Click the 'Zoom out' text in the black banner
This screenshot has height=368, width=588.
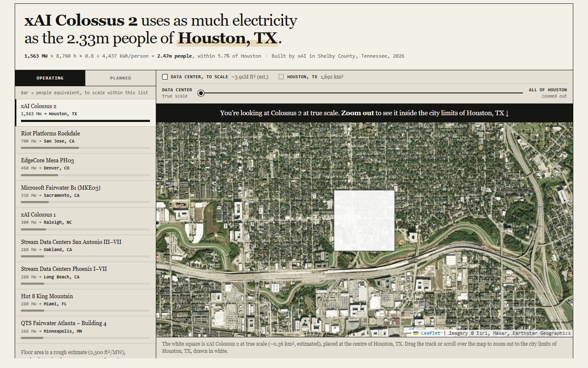357,113
